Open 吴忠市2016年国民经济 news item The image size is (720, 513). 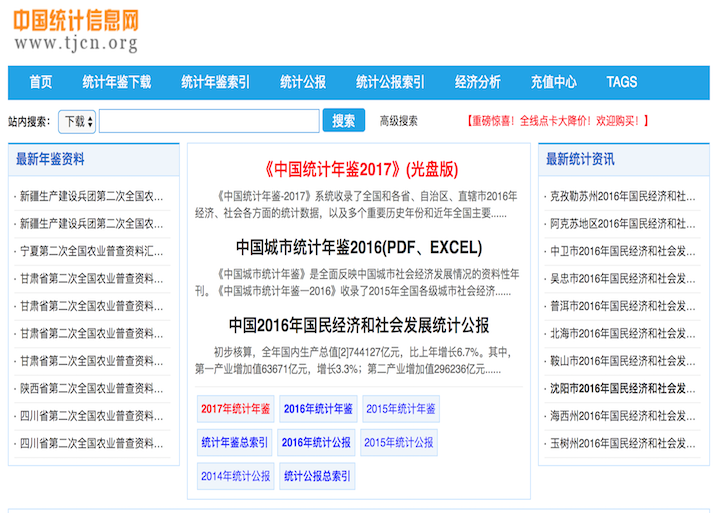coord(623,279)
